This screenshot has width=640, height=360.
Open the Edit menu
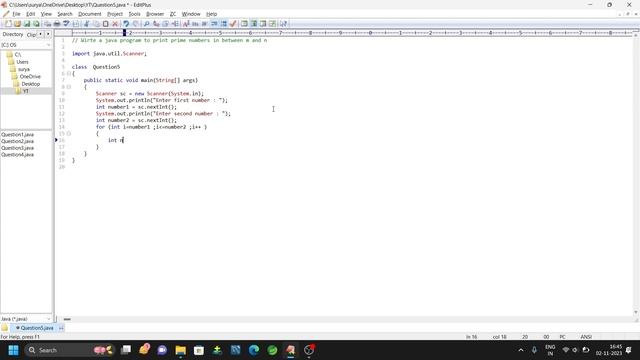31,14
